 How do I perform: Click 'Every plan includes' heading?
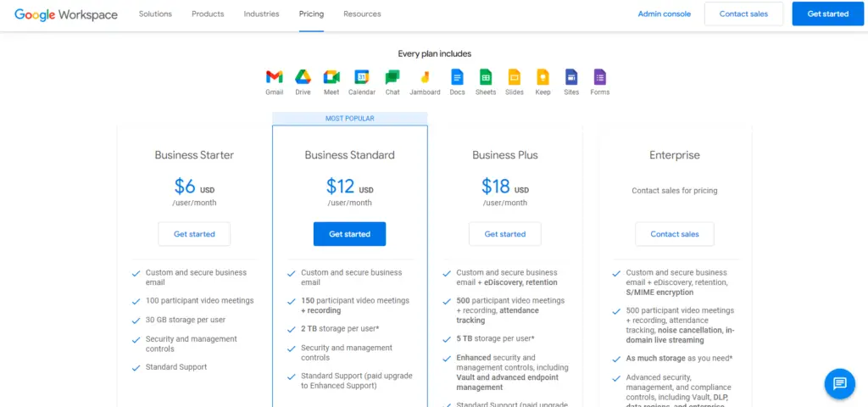point(435,53)
